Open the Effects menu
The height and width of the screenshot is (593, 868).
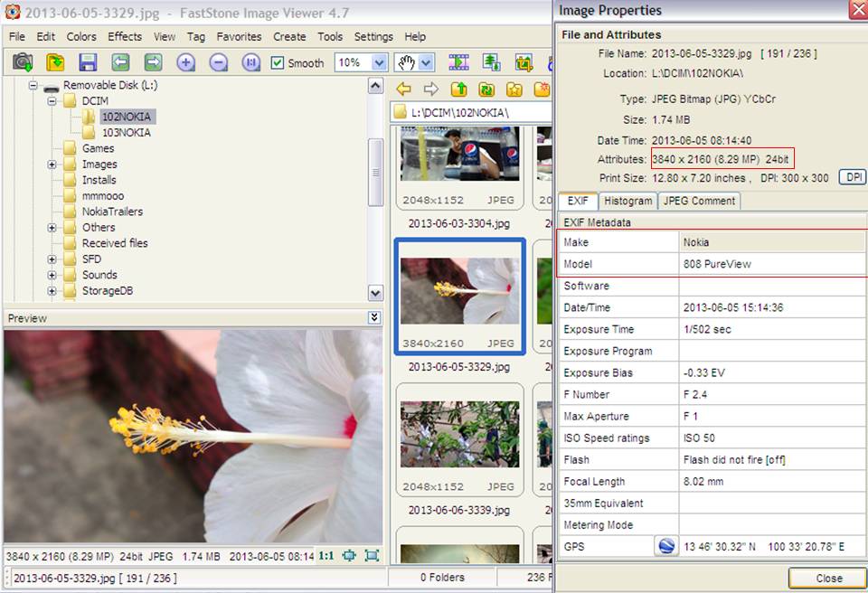click(x=125, y=37)
